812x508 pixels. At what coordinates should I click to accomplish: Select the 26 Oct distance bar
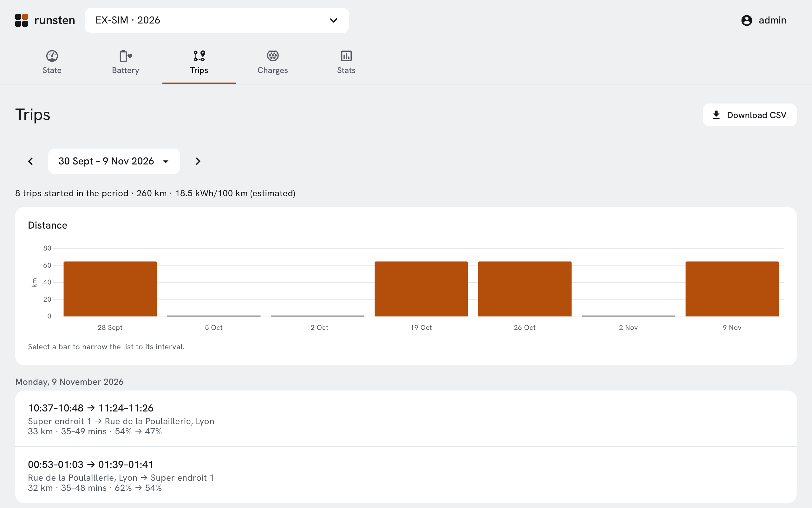point(525,289)
